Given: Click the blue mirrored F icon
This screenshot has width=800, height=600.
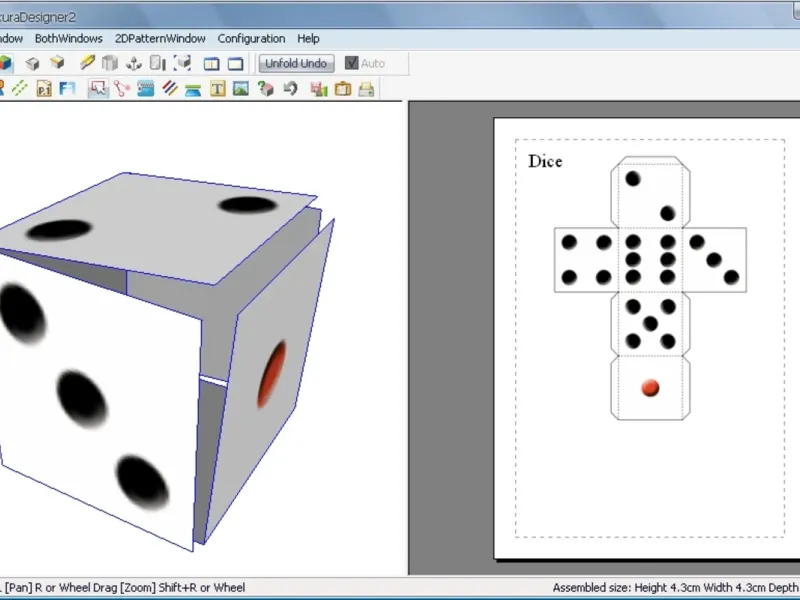Looking at the screenshot, I should [x=67, y=89].
